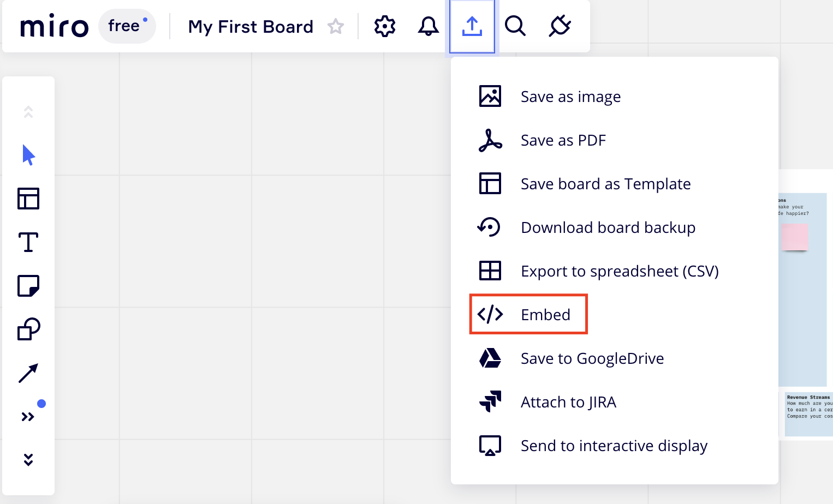833x504 pixels.
Task: Choose the Shapes tool
Action: [28, 329]
